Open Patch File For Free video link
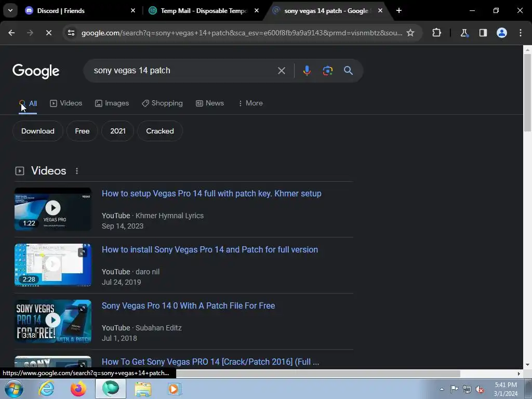This screenshot has height=399, width=532. point(188,305)
